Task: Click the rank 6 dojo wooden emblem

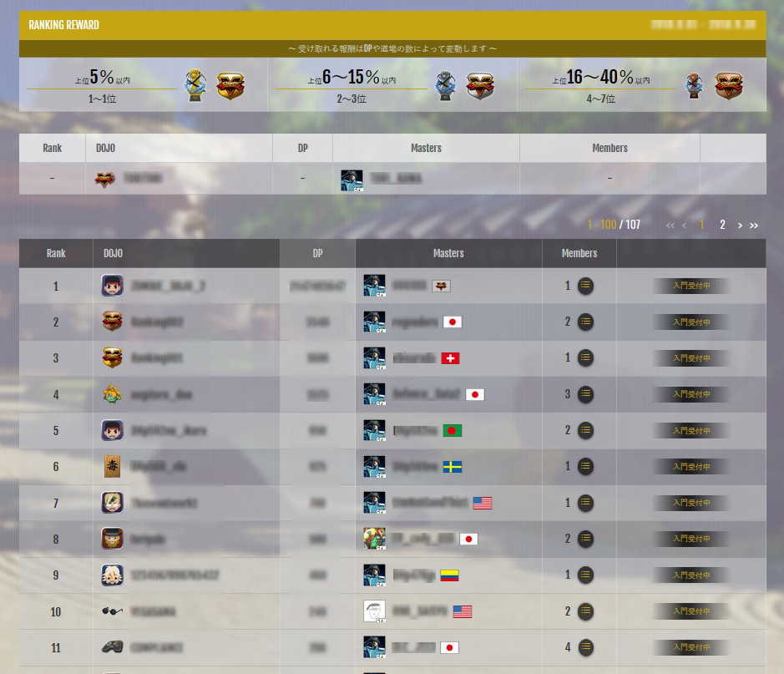Action: coord(112,466)
